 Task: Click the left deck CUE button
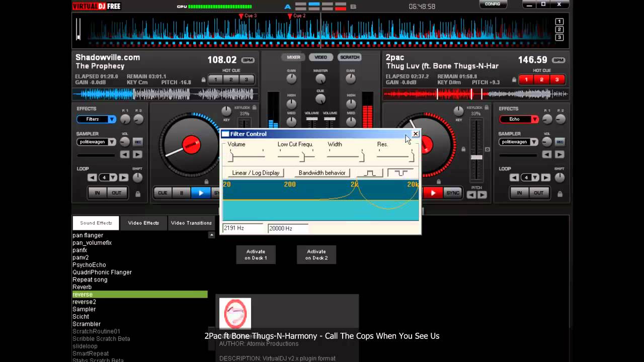163,193
